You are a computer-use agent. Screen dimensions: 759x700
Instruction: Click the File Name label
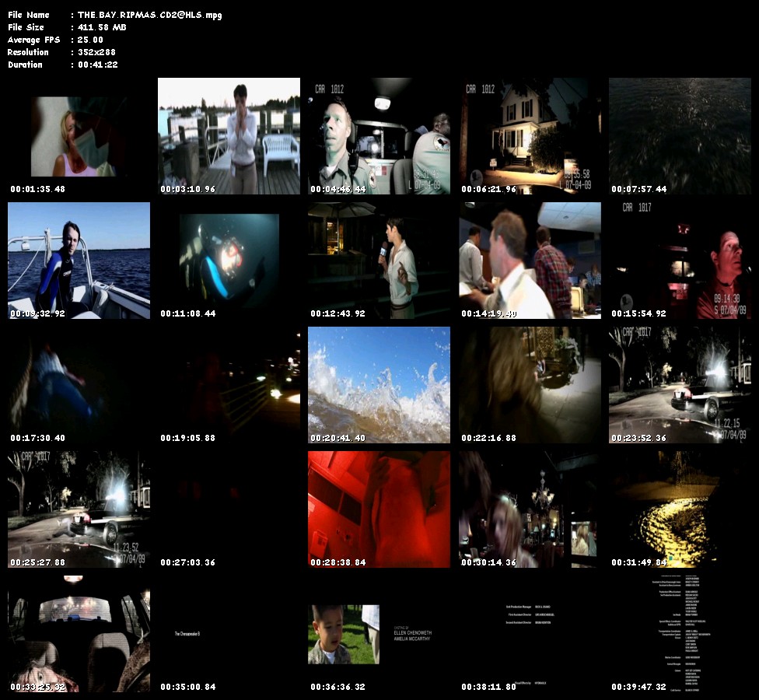tap(29, 15)
